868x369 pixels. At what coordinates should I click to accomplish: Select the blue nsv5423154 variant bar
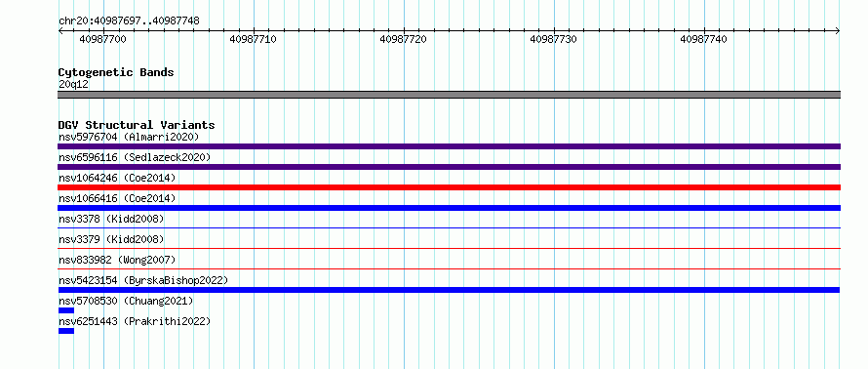coord(449,290)
